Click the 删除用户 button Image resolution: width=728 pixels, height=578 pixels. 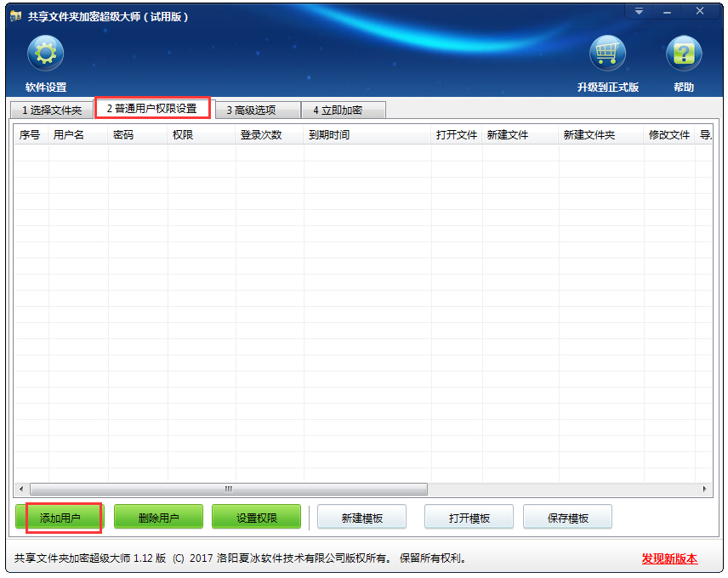[x=158, y=518]
